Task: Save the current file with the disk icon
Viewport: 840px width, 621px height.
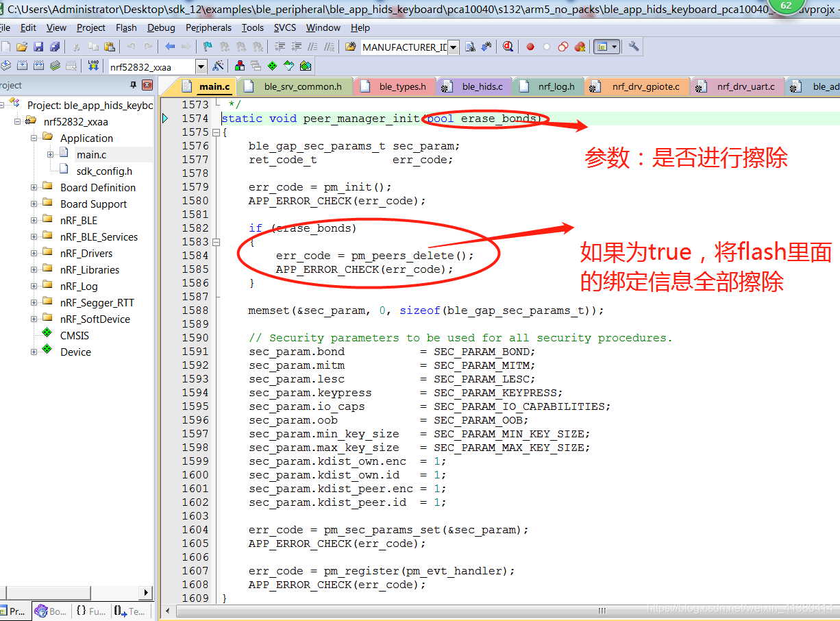Action: point(38,47)
